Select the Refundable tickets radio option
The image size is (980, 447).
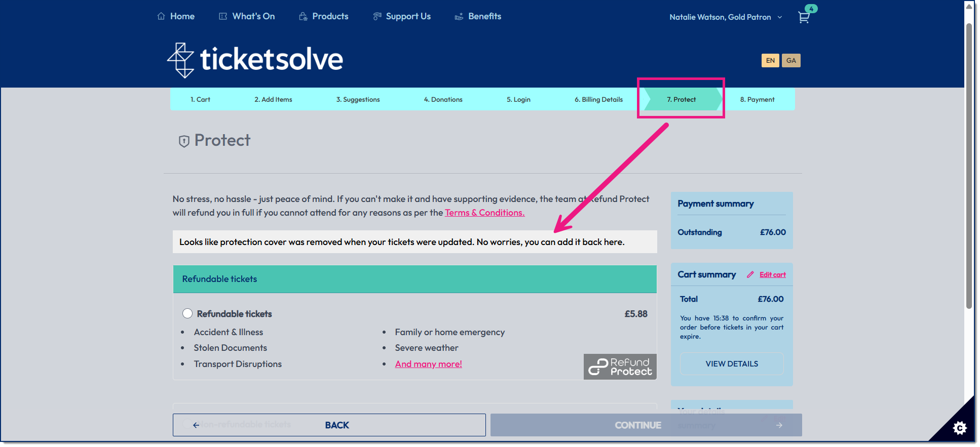click(187, 313)
